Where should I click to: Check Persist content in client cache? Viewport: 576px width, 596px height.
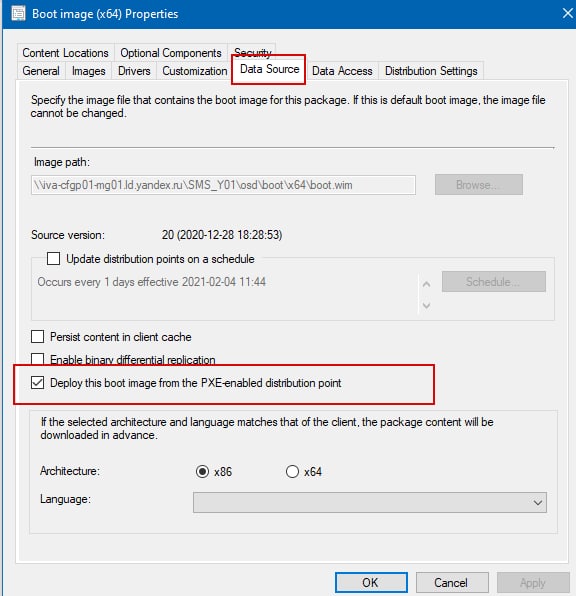(x=37, y=337)
